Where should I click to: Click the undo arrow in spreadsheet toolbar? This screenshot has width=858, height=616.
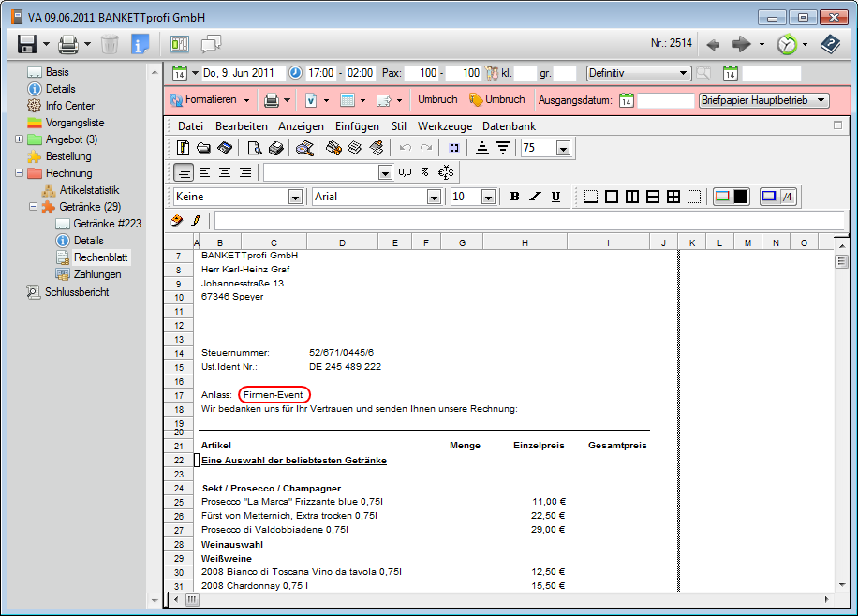pos(406,148)
